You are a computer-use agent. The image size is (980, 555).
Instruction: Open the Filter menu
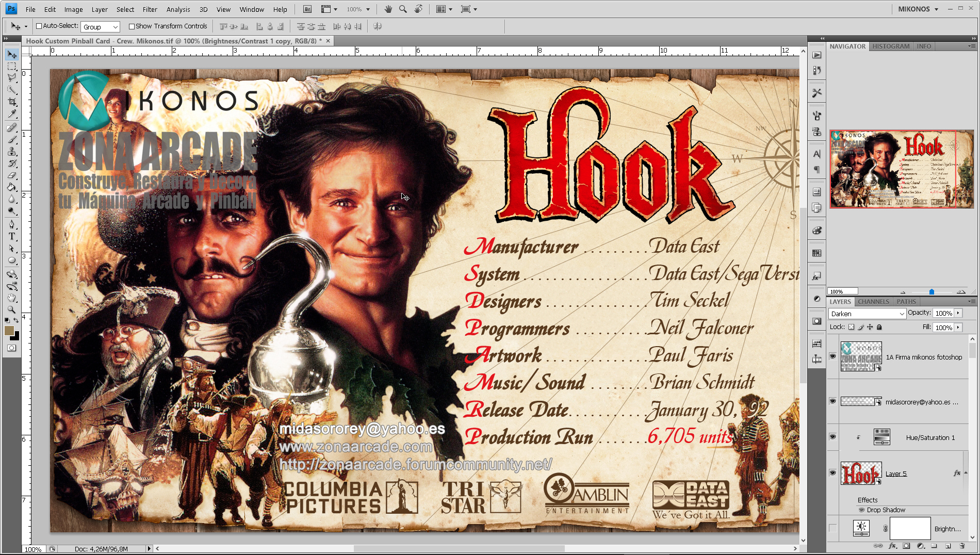point(150,9)
